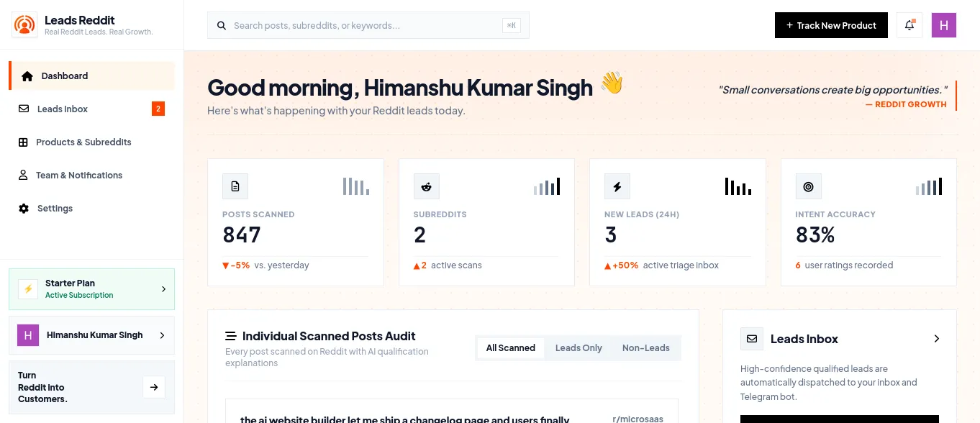Expand the Himanshu Kumar Singh profile chevron
The image size is (980, 423).
[162, 335]
